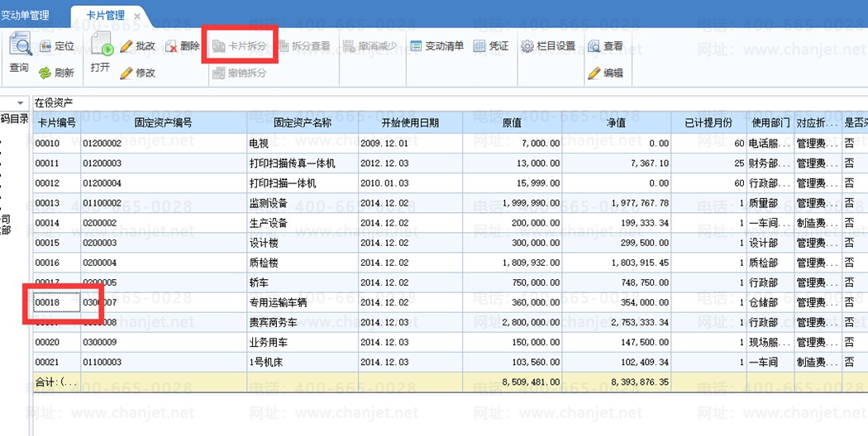The image size is (868, 436).
Task: Click the 卡片拆分 toolbar icon
Action: pos(219,46)
